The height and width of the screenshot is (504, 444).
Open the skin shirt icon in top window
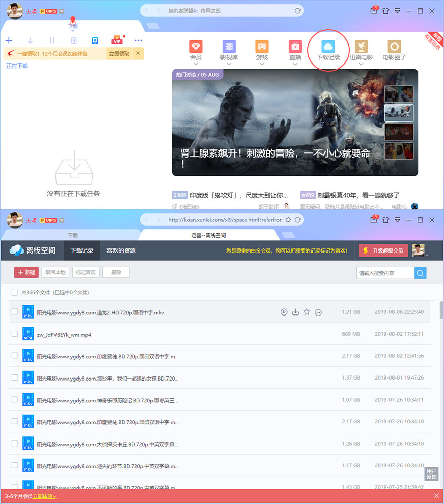(x=386, y=11)
